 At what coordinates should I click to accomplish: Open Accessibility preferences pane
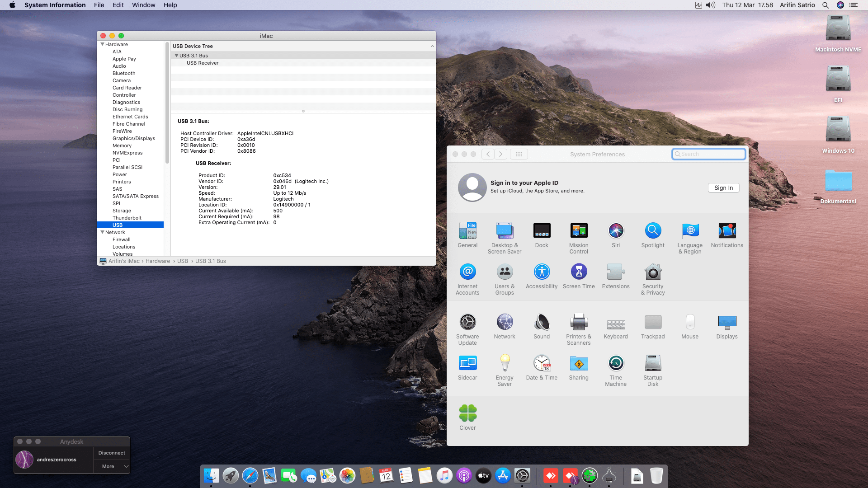pyautogui.click(x=542, y=276)
